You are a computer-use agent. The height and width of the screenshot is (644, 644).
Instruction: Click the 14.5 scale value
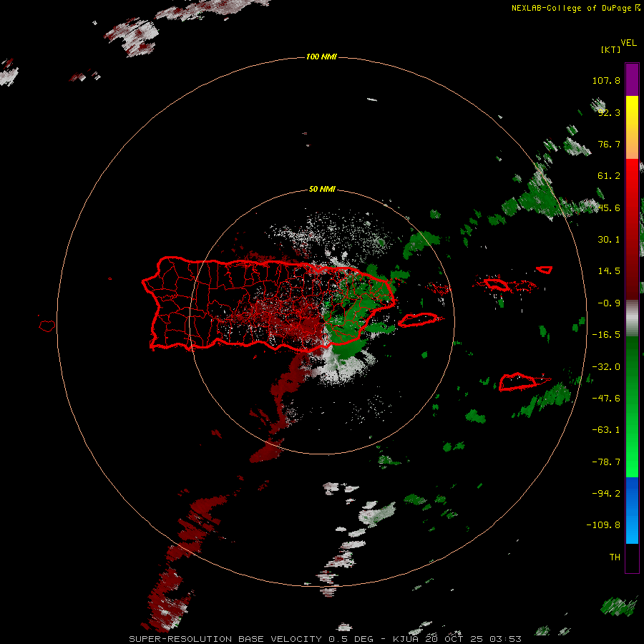[x=609, y=271]
